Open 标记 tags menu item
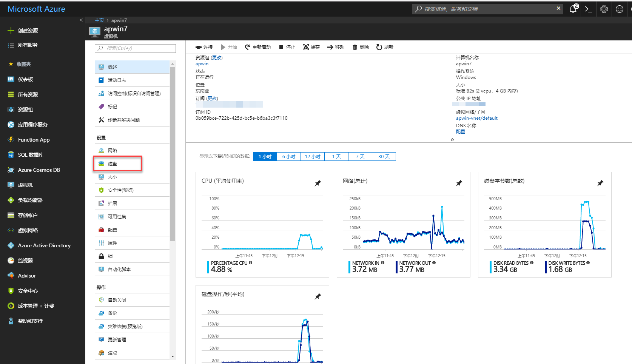The height and width of the screenshot is (364, 632). pos(132,106)
